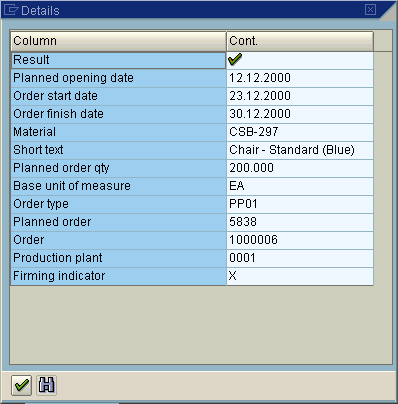Select the Order start date label
398x404 pixels.
click(x=118, y=96)
